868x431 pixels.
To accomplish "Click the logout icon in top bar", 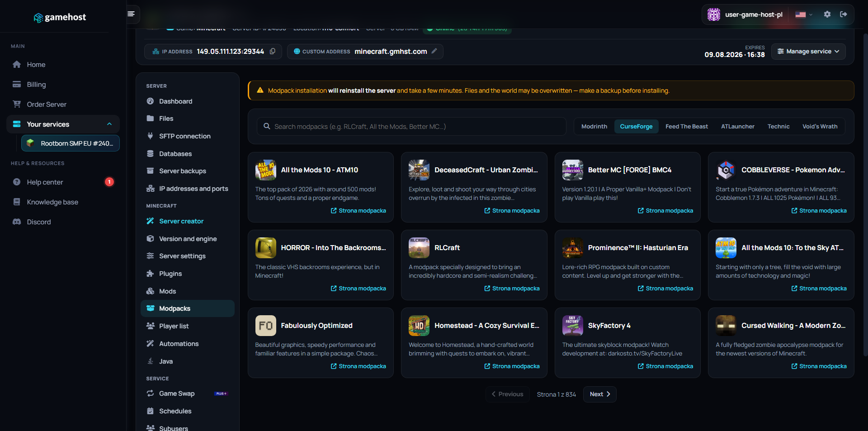I will tap(844, 14).
